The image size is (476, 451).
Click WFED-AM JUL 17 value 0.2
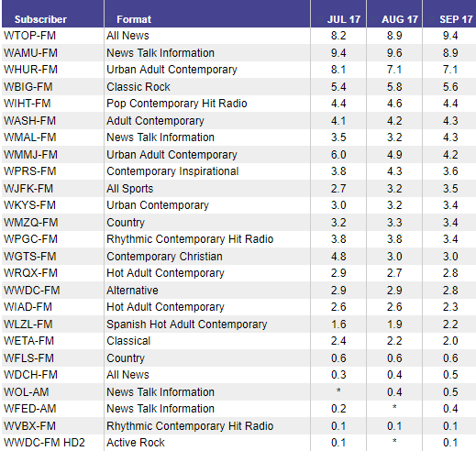(x=338, y=409)
